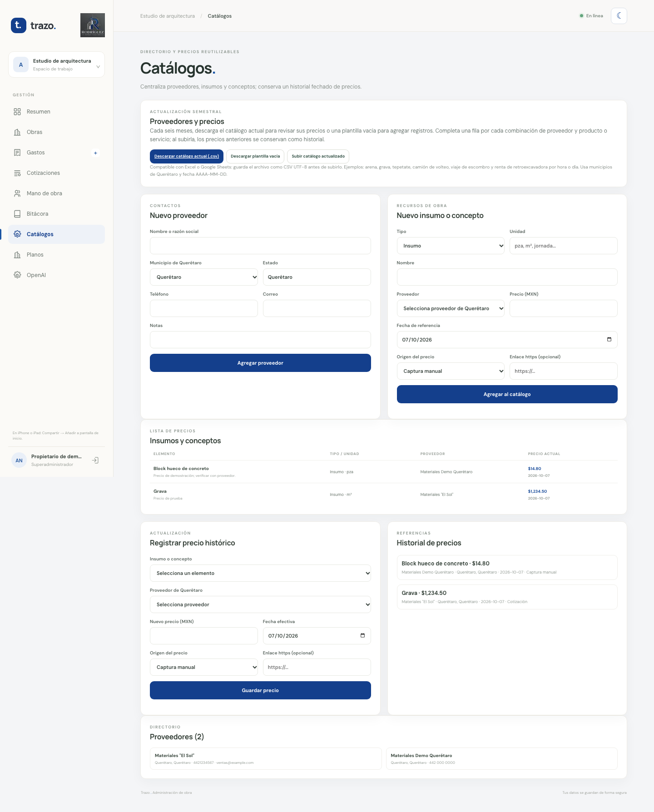Toggle dark mode with the moon icon
654x812 pixels.
619,16
